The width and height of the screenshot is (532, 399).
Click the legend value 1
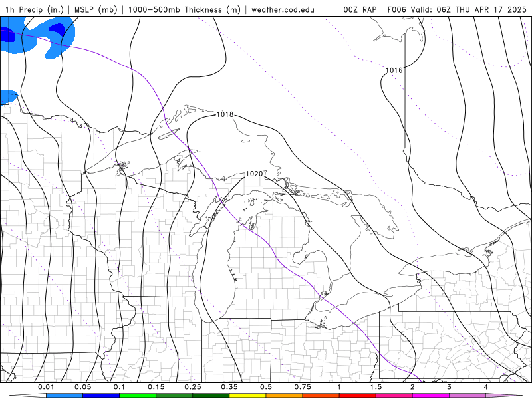pyautogui.click(x=339, y=387)
